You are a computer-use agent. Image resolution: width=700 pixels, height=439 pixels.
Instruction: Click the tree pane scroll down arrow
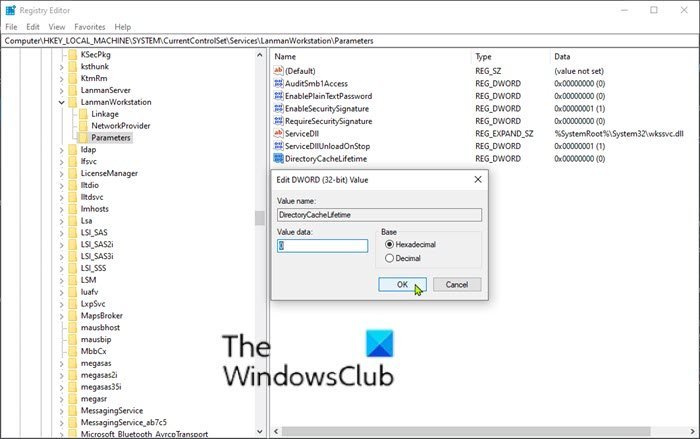260,431
